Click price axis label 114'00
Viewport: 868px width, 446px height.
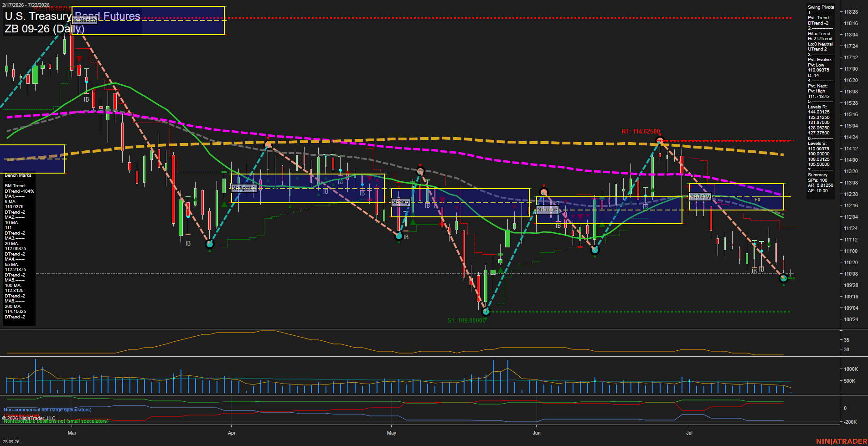851,160
